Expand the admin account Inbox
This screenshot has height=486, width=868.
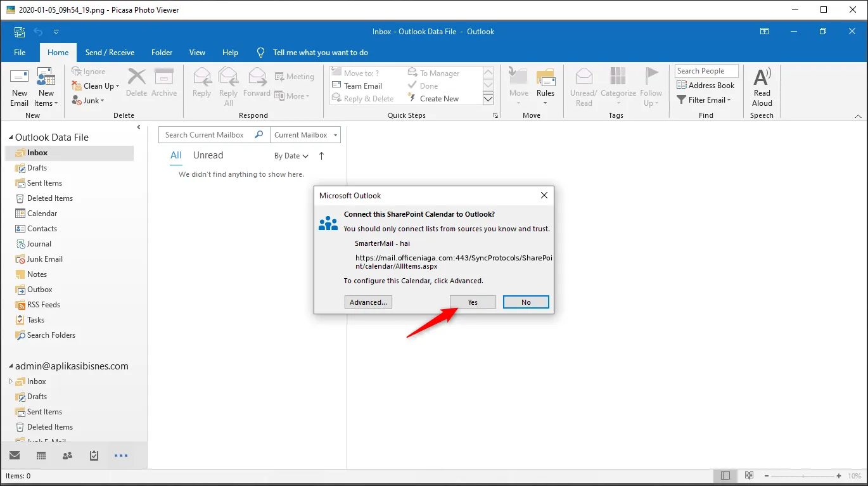point(11,381)
